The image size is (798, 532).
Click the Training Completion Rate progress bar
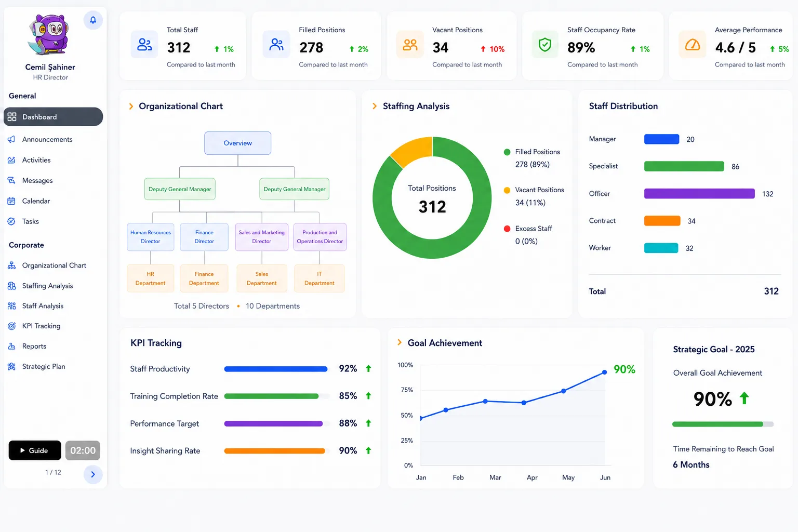pyautogui.click(x=277, y=396)
